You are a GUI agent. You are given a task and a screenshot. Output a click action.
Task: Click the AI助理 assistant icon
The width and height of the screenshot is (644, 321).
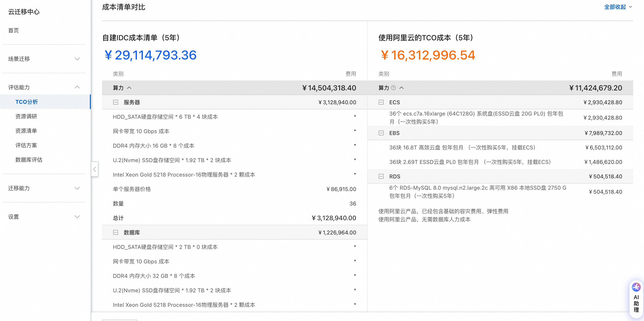[636, 287]
